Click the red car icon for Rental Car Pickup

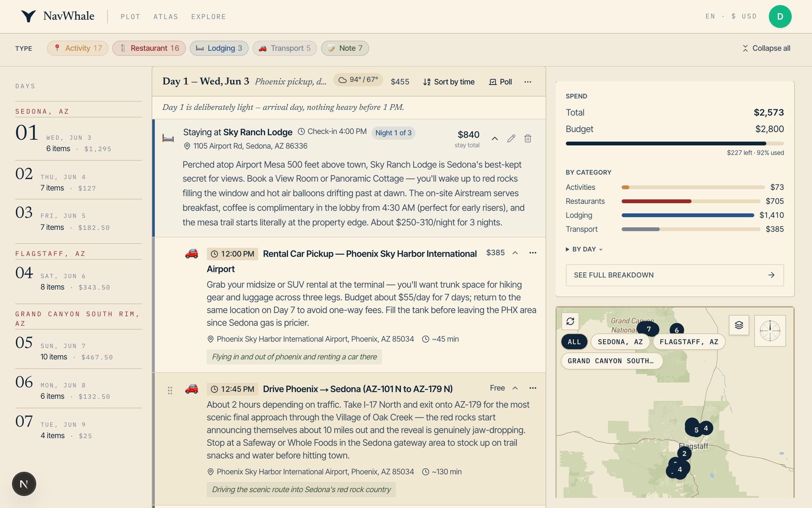pos(192,253)
